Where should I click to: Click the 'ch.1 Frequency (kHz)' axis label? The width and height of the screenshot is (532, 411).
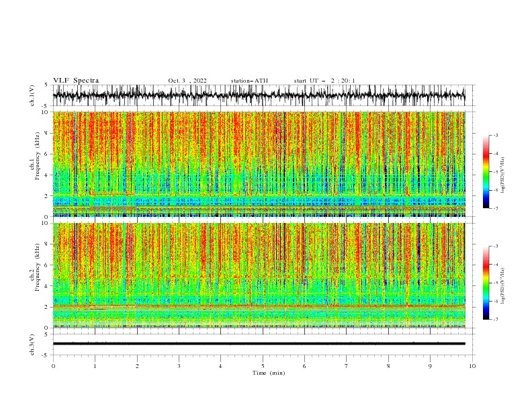click(x=35, y=156)
